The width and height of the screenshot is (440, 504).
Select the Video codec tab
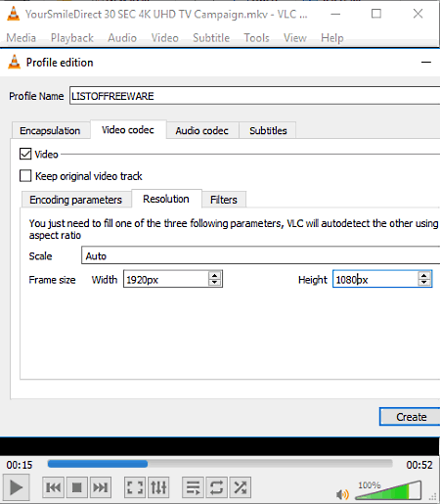tap(128, 130)
